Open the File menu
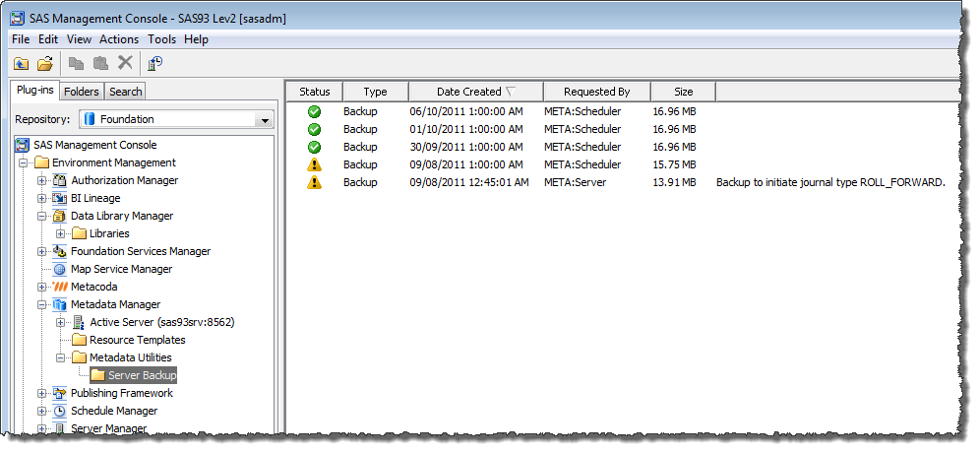This screenshot has height=453, width=980. coord(21,39)
